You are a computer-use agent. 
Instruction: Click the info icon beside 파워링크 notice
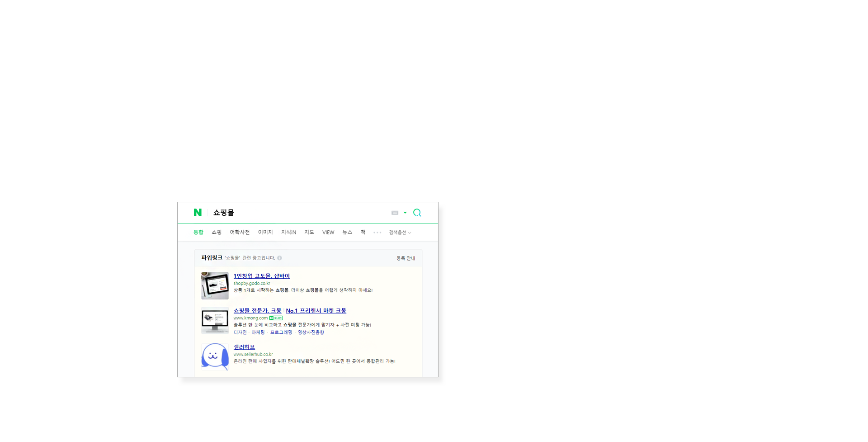point(279,258)
